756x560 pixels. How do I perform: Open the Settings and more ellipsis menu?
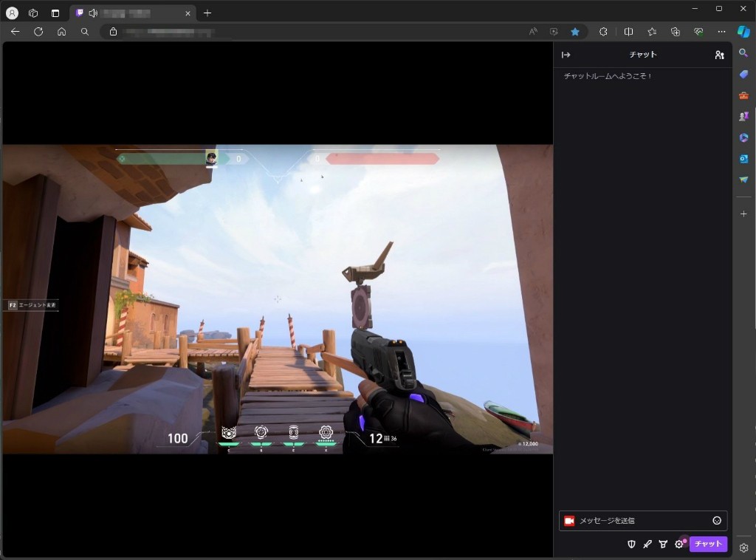click(x=721, y=32)
